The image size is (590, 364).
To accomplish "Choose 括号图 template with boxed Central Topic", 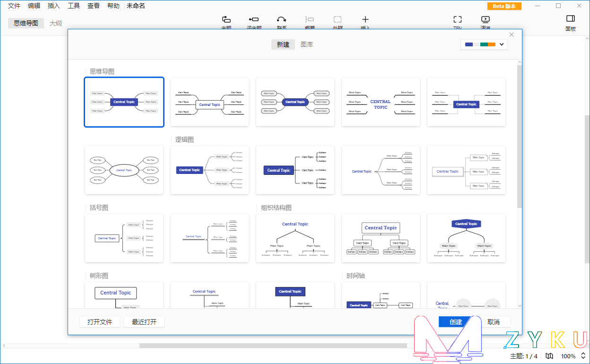I will [124, 238].
